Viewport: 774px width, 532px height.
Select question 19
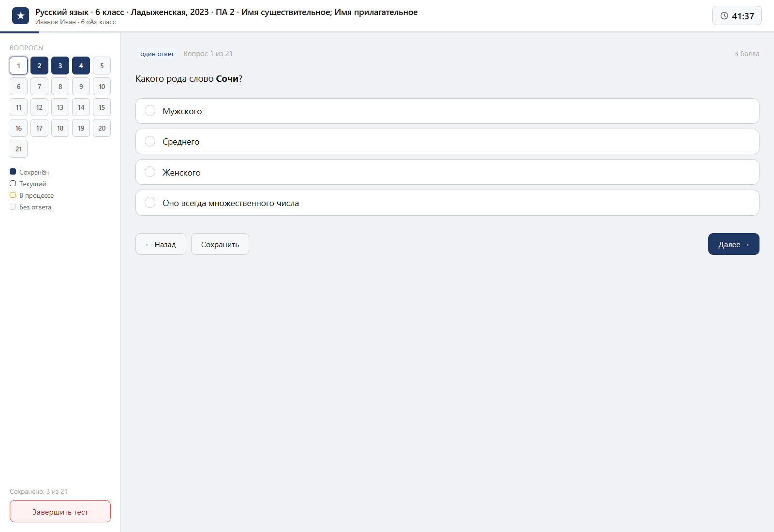(x=81, y=128)
